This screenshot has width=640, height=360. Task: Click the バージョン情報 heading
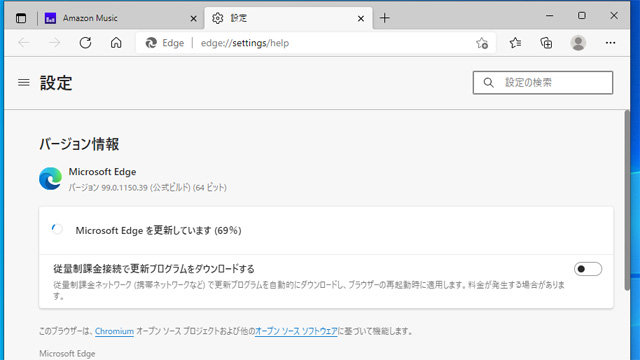[79, 144]
